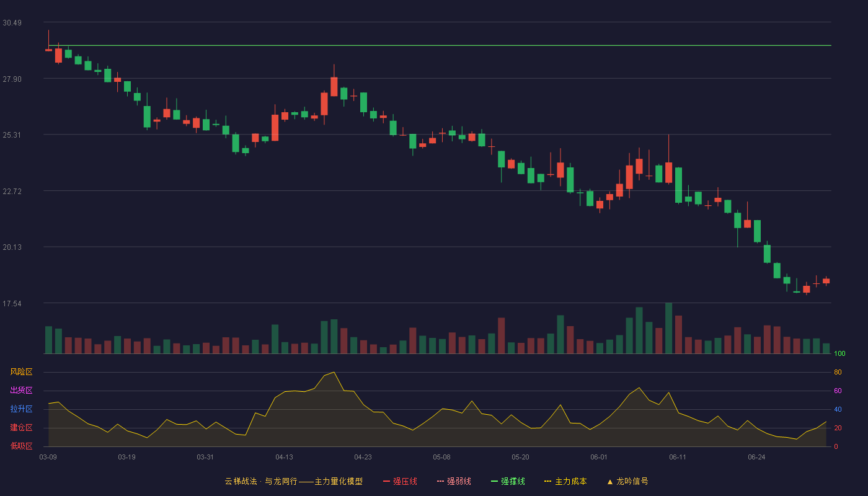The image size is (868, 496).
Task: Click the 05-20 date label
Action: pos(520,457)
